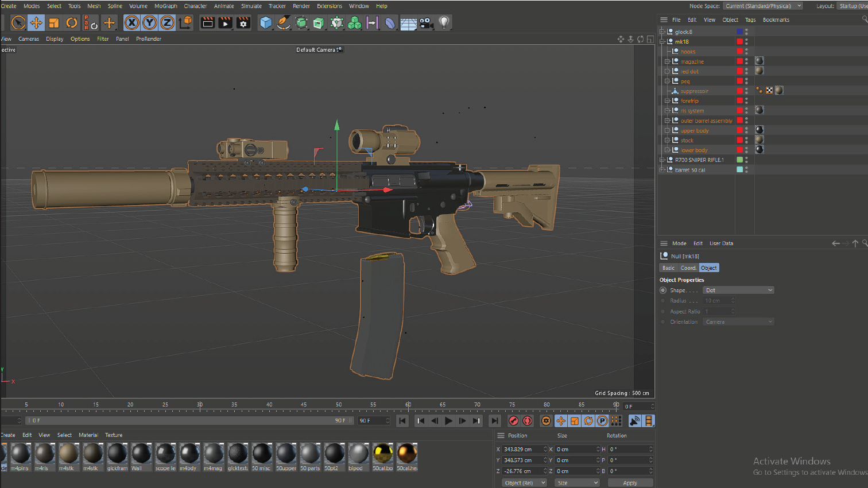Click the Record Active Objects button
868x488 pixels.
[514, 421]
